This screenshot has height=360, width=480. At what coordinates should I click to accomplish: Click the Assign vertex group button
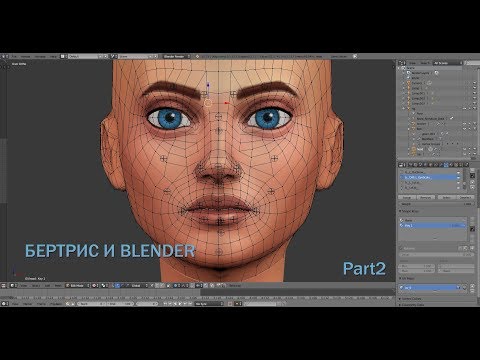coord(407,197)
